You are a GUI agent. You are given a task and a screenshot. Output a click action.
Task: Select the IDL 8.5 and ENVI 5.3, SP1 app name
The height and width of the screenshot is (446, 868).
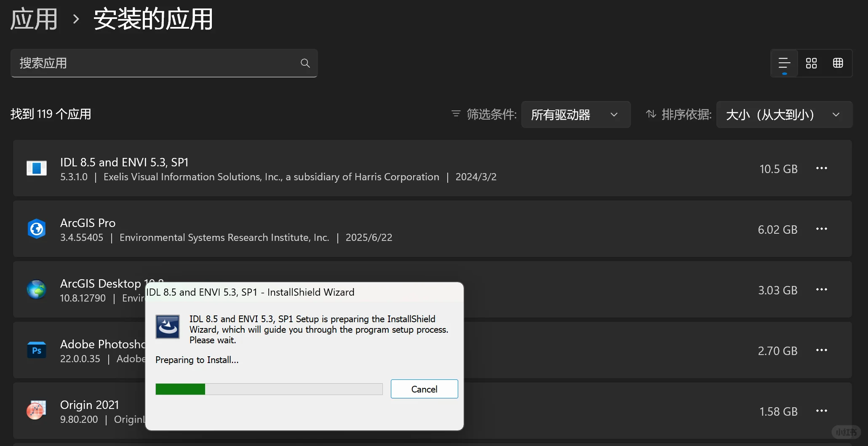point(124,162)
